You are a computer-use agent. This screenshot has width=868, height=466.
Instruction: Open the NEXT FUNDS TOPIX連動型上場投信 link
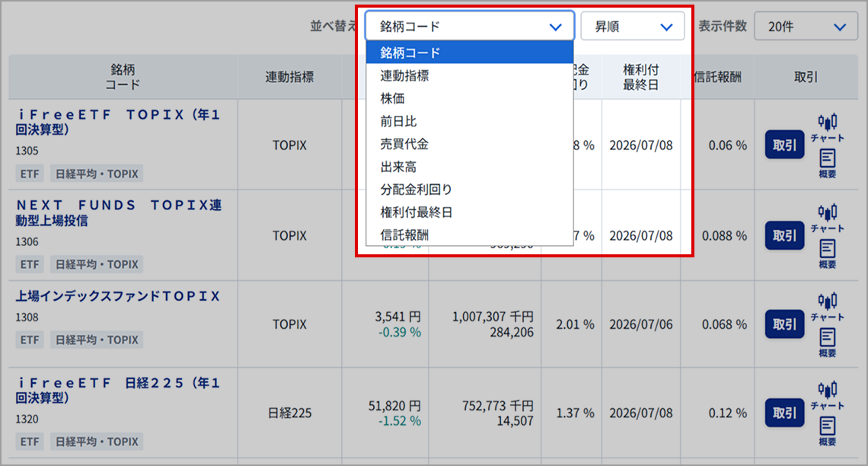118,213
